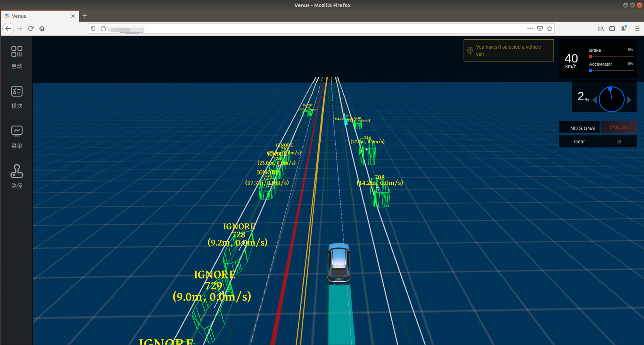Image resolution: width=644 pixels, height=345 pixels.
Task: Bookmark this page with star icon
Action: pyautogui.click(x=549, y=29)
